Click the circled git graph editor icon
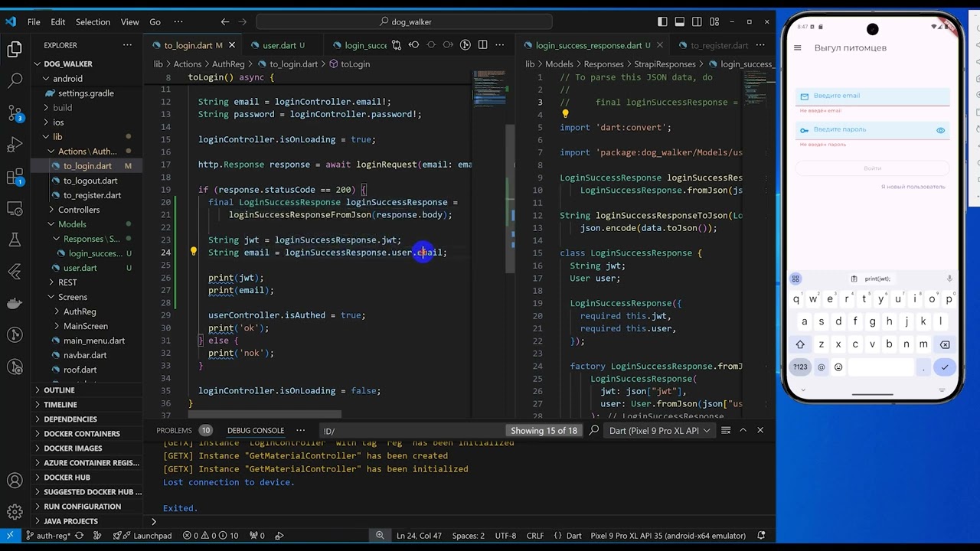This screenshot has width=980, height=551. 465,45
